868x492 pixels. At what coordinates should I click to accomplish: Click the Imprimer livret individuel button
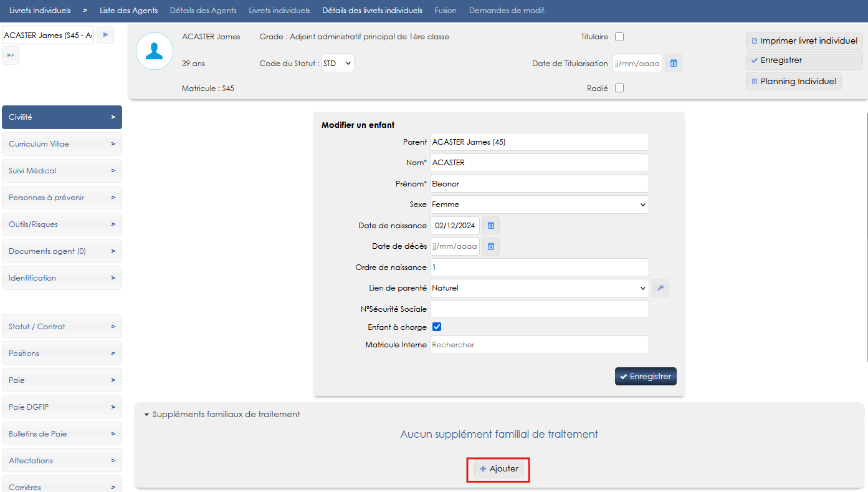(804, 41)
